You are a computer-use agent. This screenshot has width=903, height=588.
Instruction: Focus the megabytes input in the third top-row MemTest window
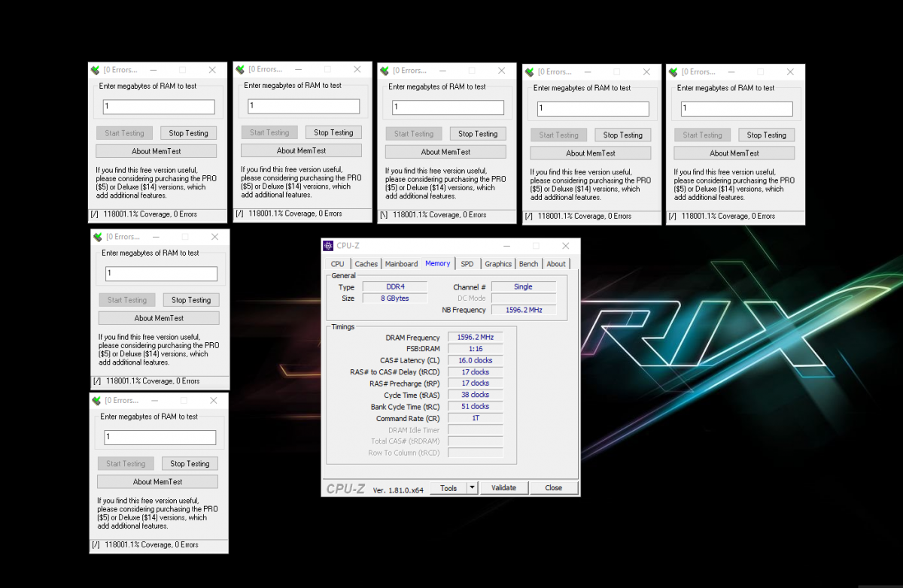pos(448,108)
